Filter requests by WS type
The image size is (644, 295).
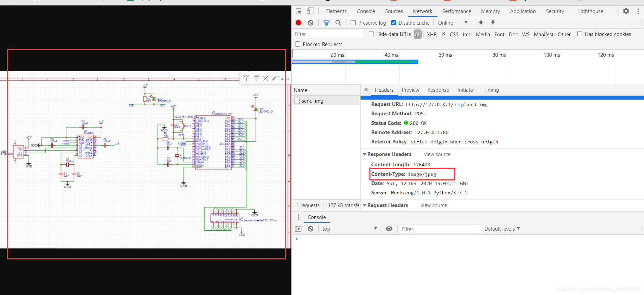pyautogui.click(x=526, y=34)
